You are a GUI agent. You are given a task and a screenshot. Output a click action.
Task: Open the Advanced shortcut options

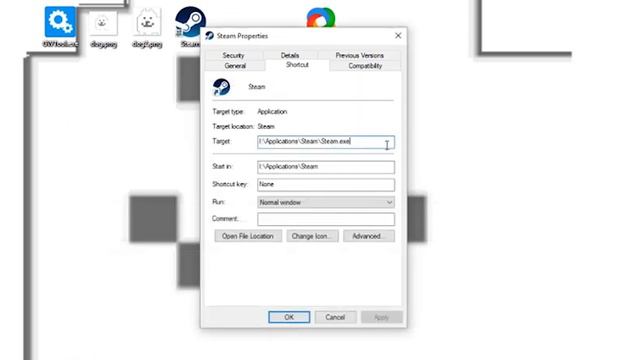[x=369, y=236]
